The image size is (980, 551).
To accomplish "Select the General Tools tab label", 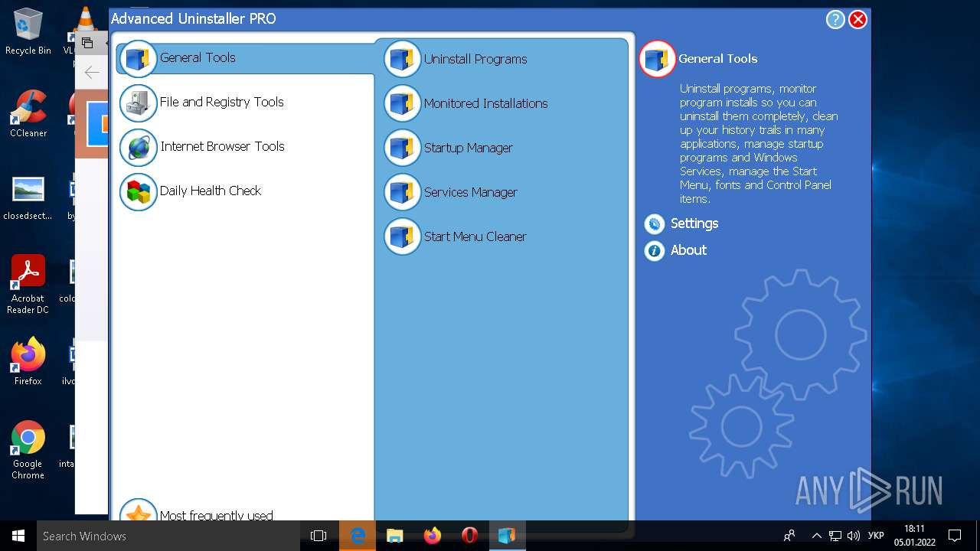I will pyautogui.click(x=198, y=57).
